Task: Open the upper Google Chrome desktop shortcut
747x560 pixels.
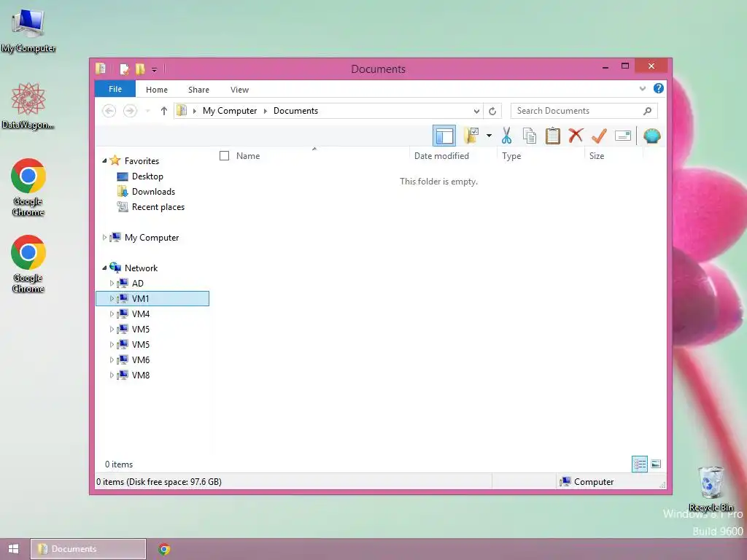Action: [28, 187]
